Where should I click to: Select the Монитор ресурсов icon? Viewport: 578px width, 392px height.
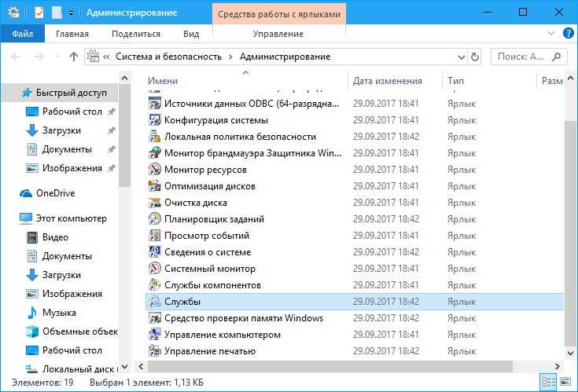point(154,170)
